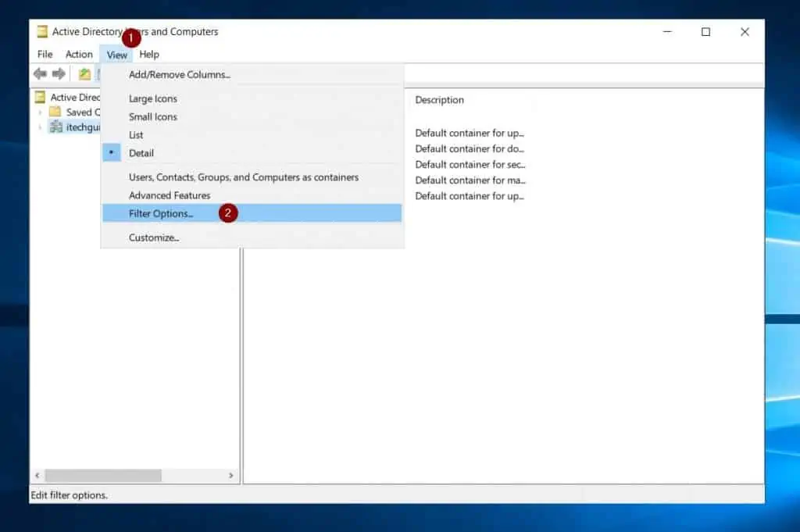Select first 'Default container for up...' row
This screenshot has height=532, width=800.
coord(470,133)
